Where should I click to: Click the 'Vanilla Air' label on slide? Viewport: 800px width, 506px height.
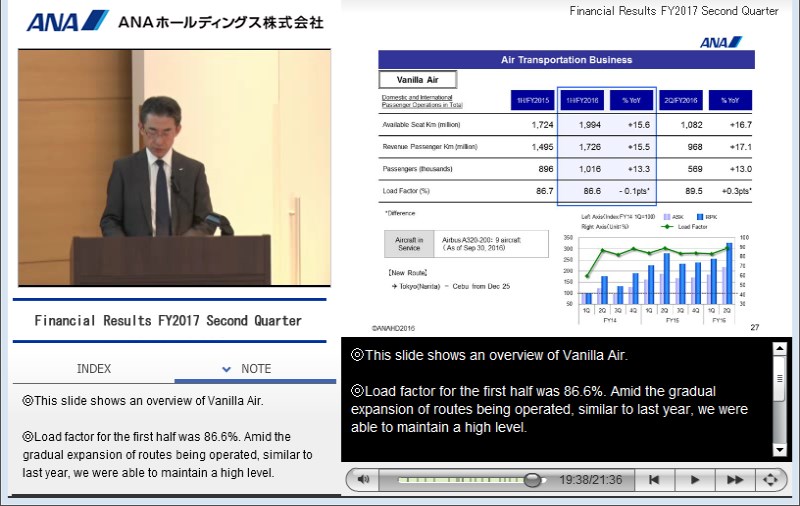(x=417, y=80)
